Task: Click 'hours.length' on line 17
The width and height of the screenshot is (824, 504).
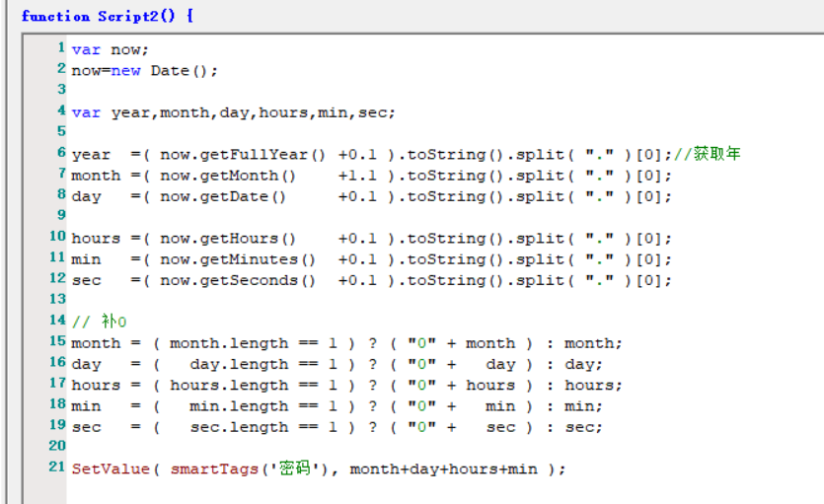Action: coord(229,386)
